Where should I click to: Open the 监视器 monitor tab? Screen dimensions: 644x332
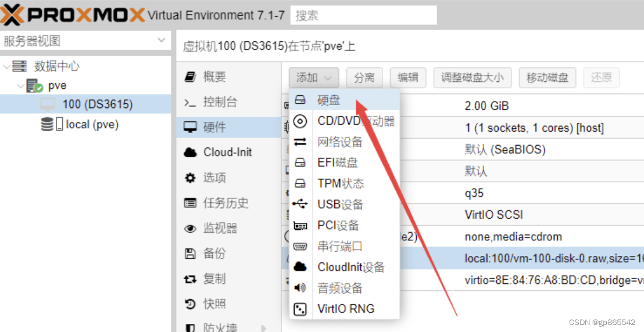[229, 228]
